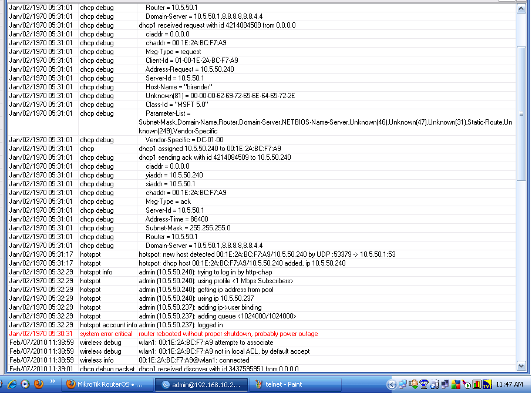
Task: Show hidden system tray icons arrow
Action: 392,385
